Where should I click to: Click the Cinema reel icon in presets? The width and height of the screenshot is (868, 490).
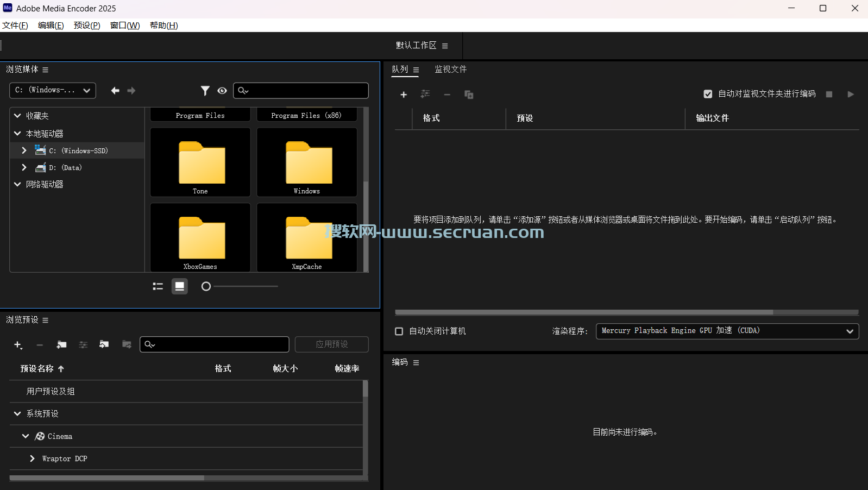tap(40, 436)
